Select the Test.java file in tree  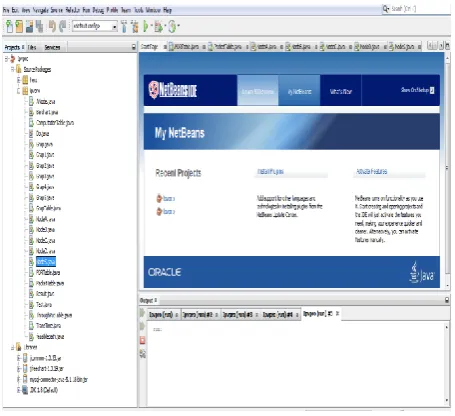coord(44,304)
